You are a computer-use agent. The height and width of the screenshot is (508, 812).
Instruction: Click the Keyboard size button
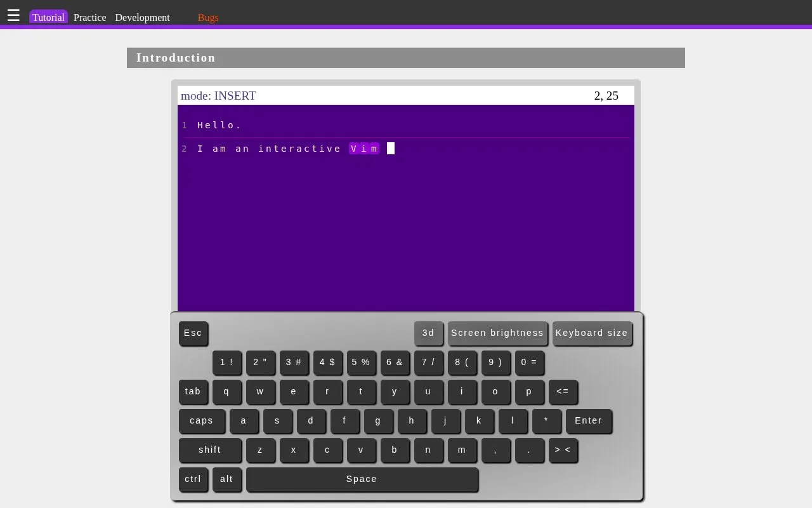(x=592, y=333)
